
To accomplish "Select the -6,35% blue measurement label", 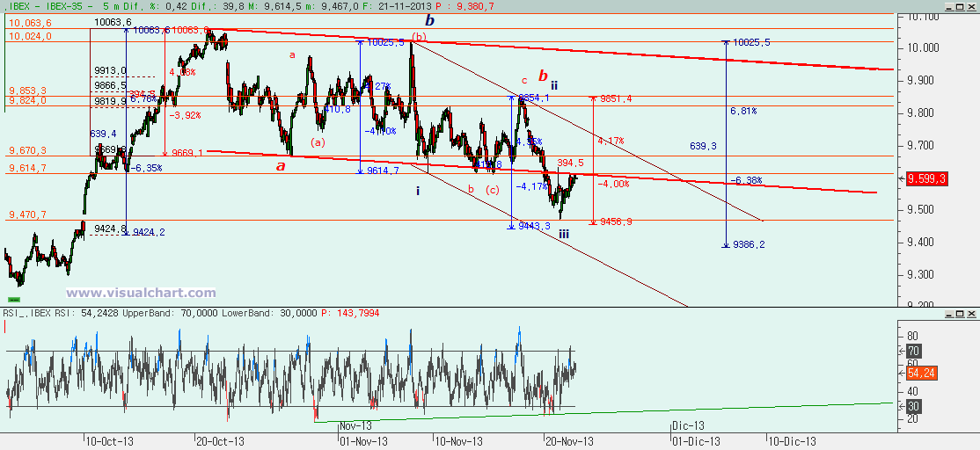I will [x=146, y=168].
